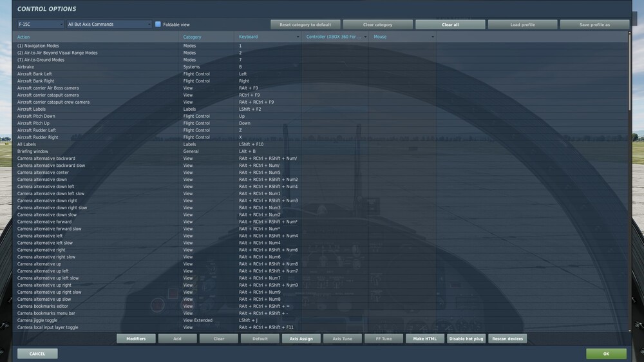Screen dimensions: 644x362
Task: Click the Clear all button
Action: tap(450, 24)
